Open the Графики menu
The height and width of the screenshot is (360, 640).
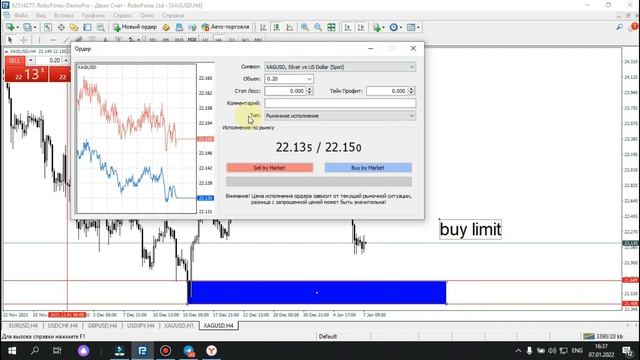(93, 15)
